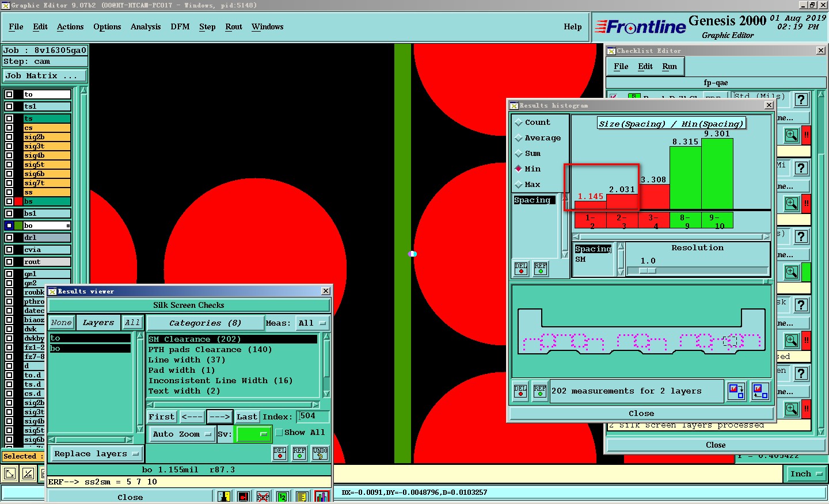
Task: Click the green 9.301 histogram bar
Action: [717, 173]
